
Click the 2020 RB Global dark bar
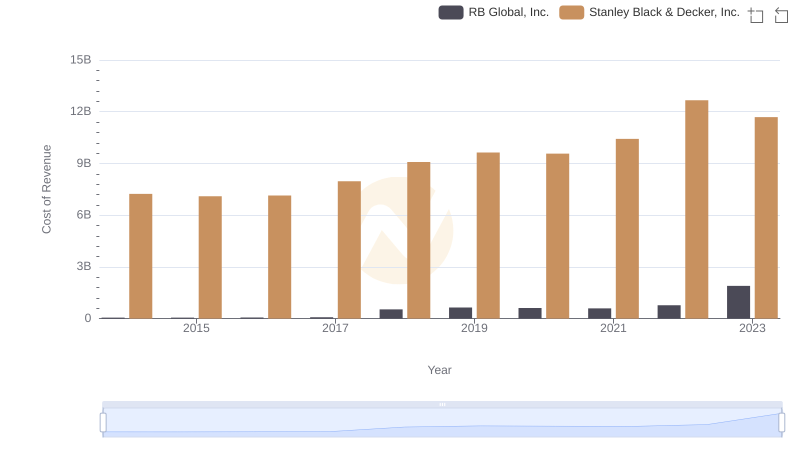530,313
